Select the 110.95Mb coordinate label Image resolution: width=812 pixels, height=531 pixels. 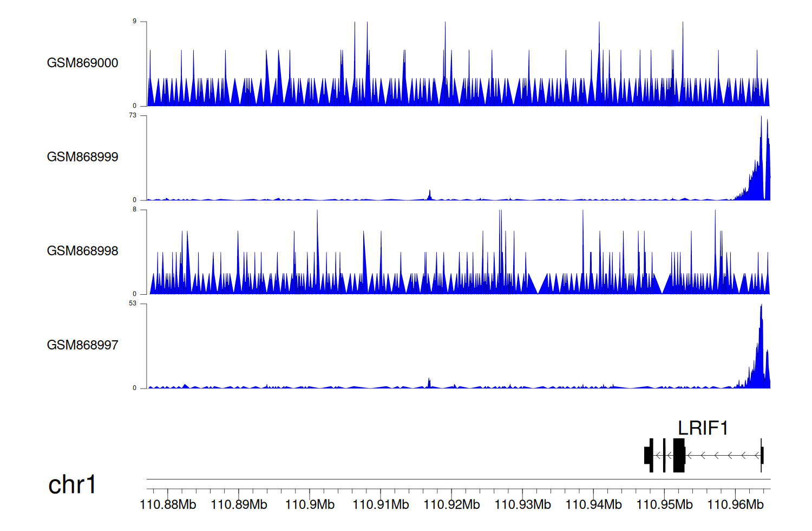(664, 505)
